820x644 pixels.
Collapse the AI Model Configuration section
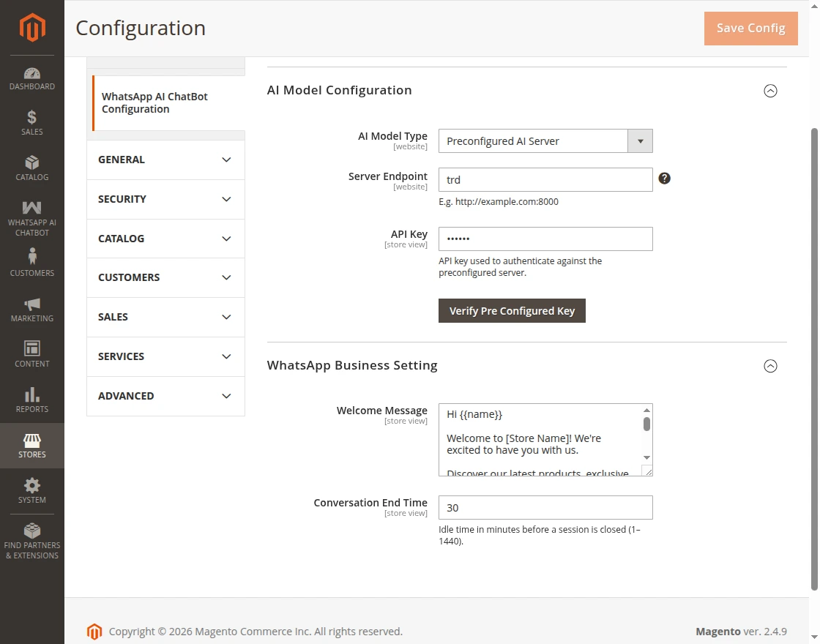(x=770, y=91)
